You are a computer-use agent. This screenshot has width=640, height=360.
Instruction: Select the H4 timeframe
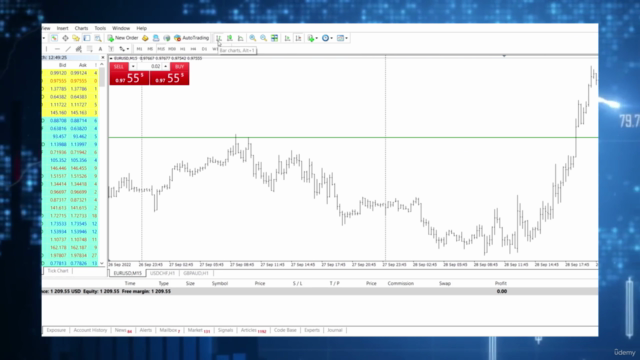pyautogui.click(x=193, y=49)
